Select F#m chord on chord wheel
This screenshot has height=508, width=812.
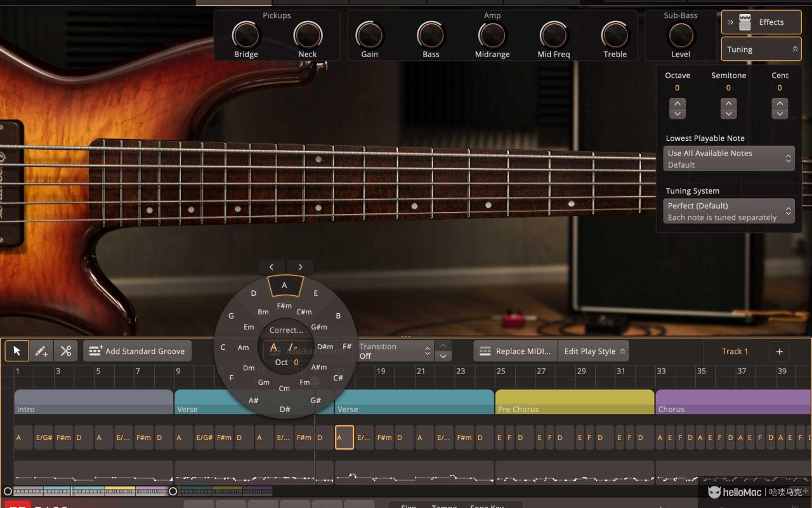click(284, 306)
